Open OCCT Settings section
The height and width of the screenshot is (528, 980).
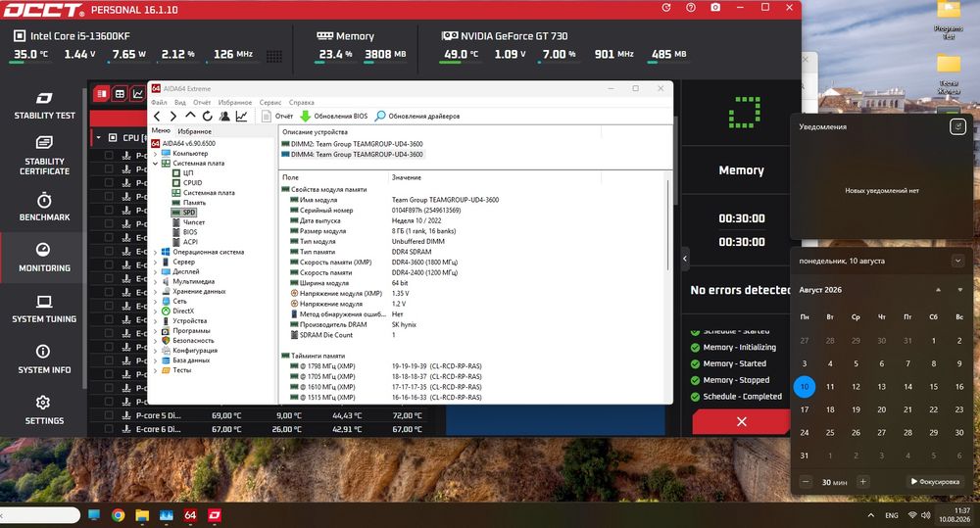44,409
